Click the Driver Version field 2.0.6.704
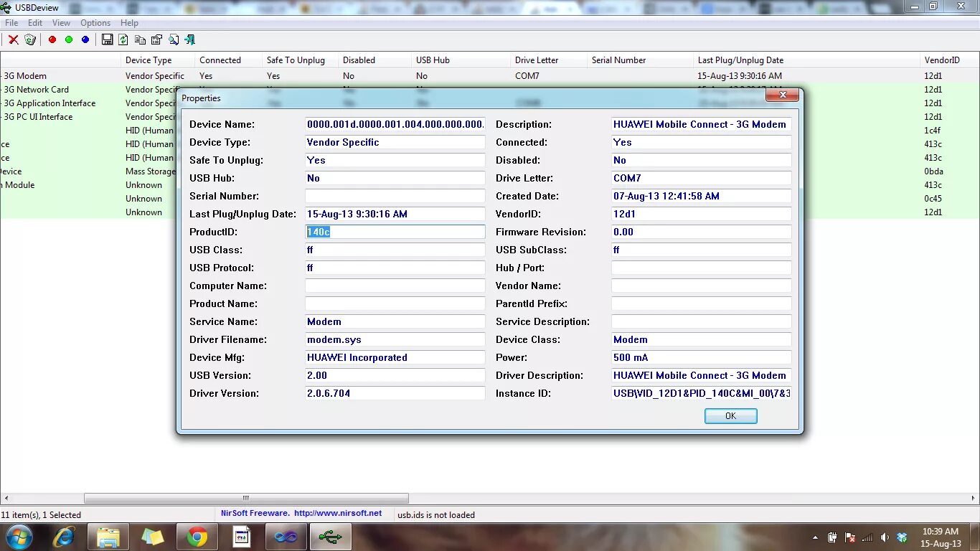Image resolution: width=980 pixels, height=551 pixels. click(x=395, y=393)
